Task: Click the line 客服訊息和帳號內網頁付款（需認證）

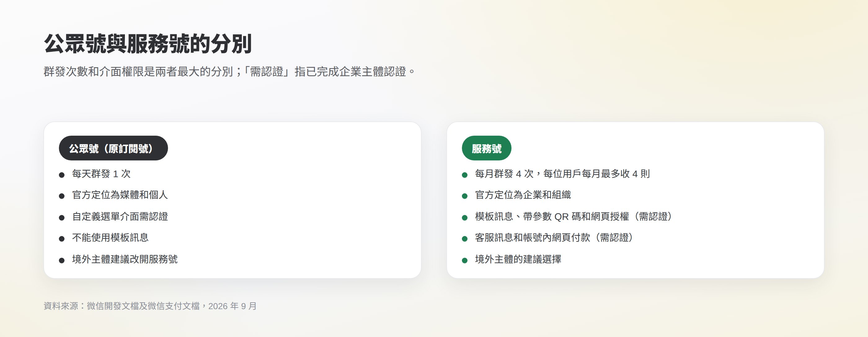Action: click(554, 238)
